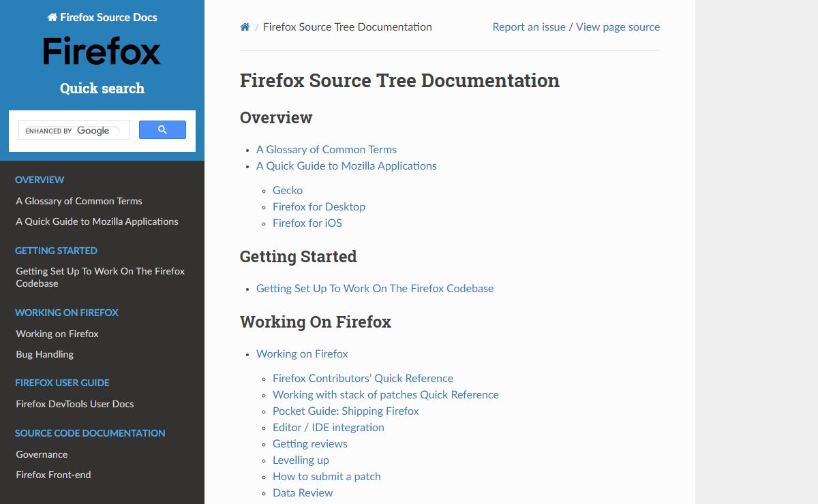This screenshot has height=504, width=818.
Task: Open Firefox Source Docs home link
Action: coord(102,17)
